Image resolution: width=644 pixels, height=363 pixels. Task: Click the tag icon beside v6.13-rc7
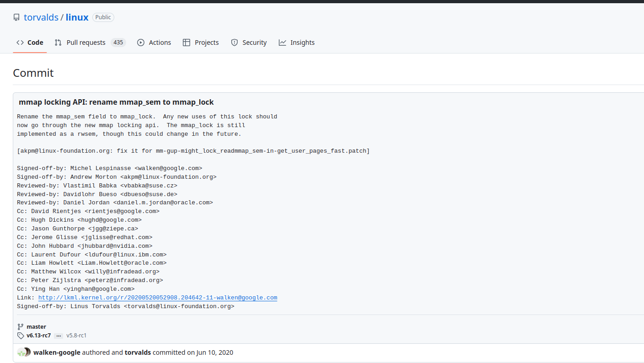point(21,336)
